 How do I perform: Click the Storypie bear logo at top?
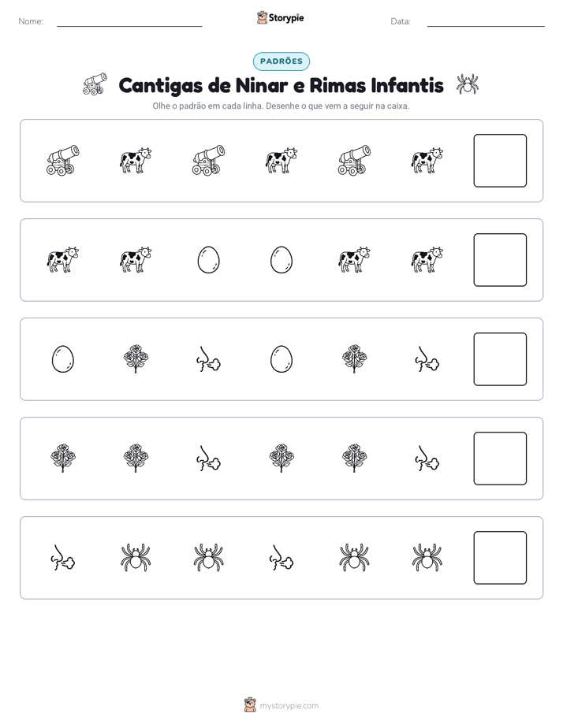coord(262,17)
